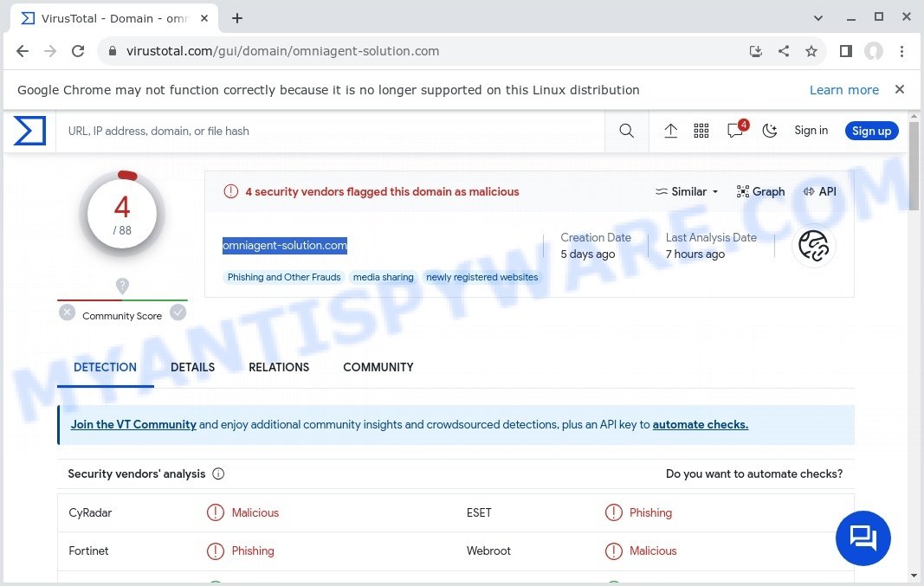Click the community score marker pin
Image resolution: width=924 pixels, height=586 pixels.
point(122,287)
